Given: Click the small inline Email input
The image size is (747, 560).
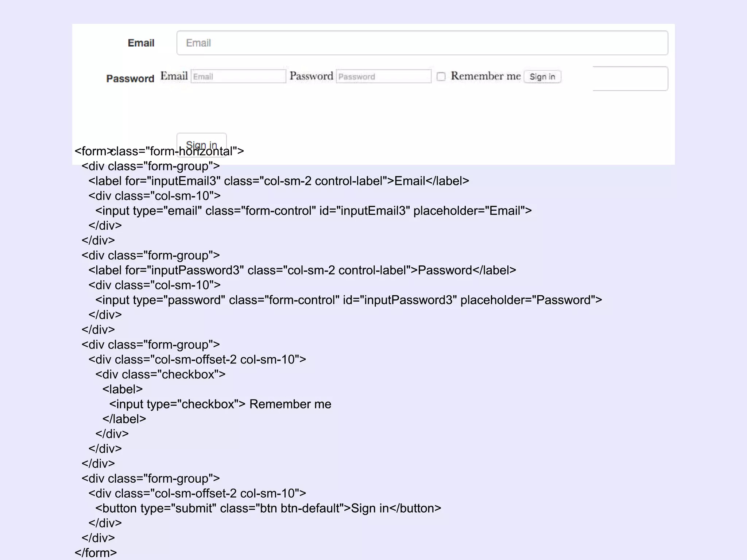Looking at the screenshot, I should [238, 76].
